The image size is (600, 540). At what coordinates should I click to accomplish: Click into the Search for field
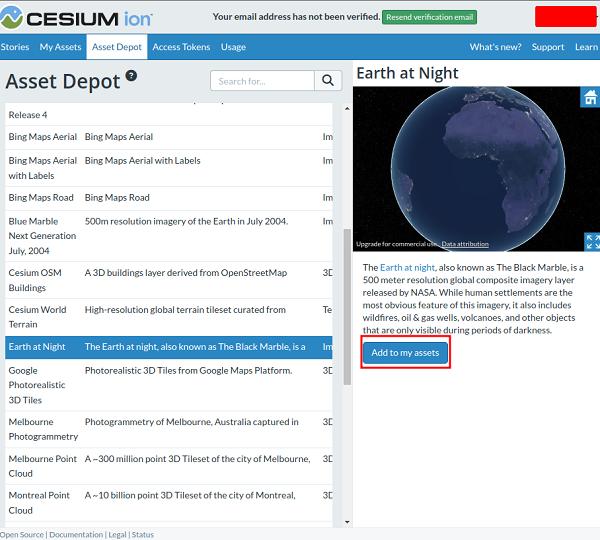point(262,81)
